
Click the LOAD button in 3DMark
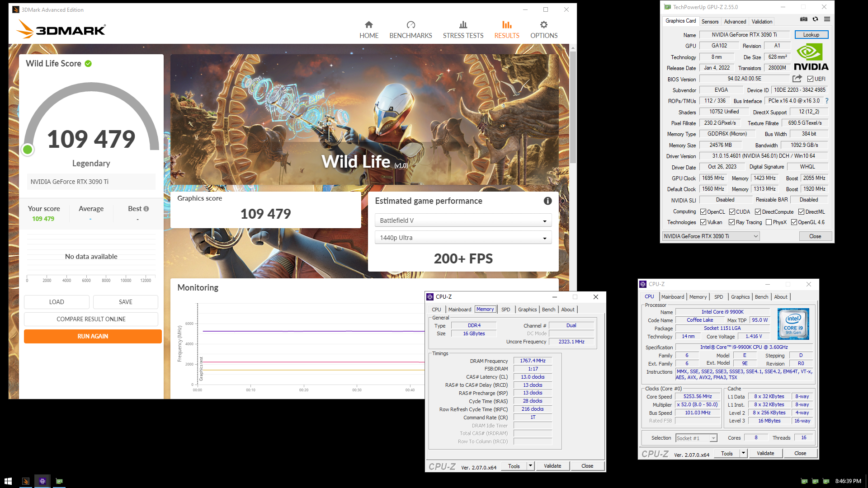pos(57,302)
